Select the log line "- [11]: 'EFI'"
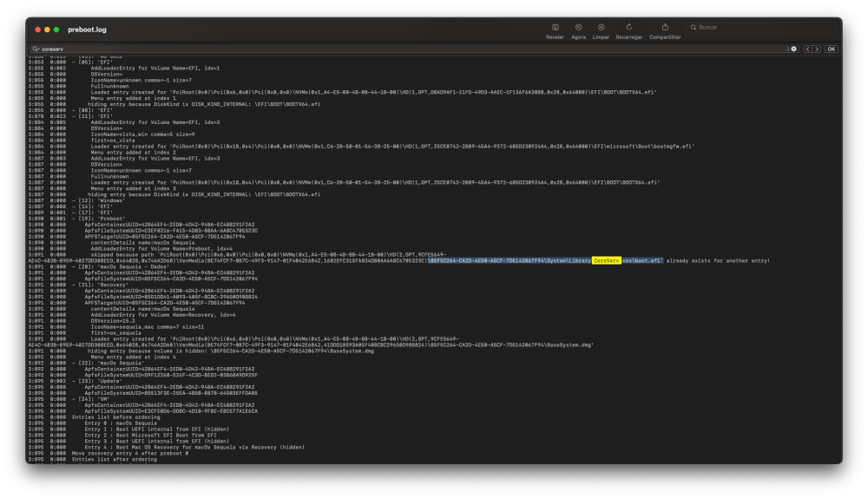 click(x=92, y=116)
